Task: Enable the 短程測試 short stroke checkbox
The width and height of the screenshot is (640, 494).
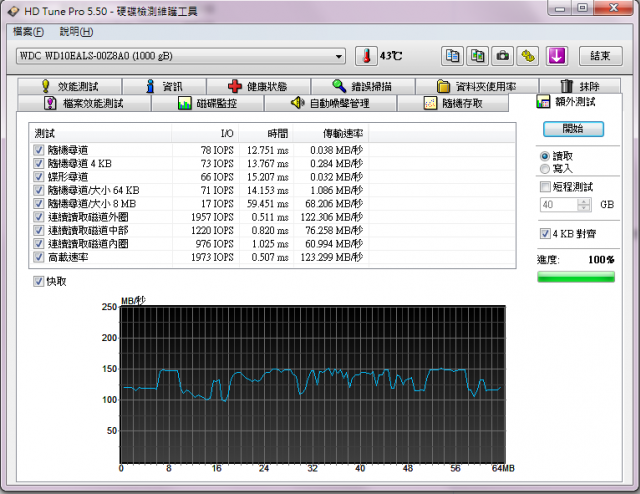Action: (x=545, y=187)
